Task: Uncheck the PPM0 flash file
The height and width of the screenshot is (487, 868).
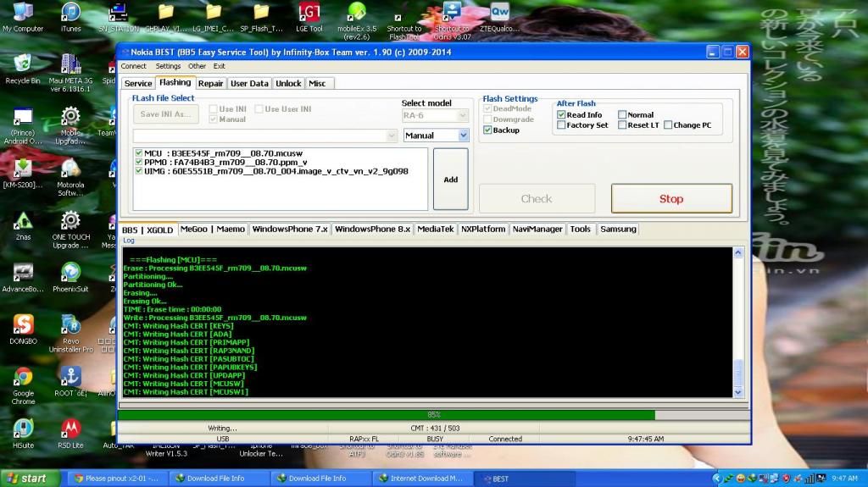Action: pyautogui.click(x=139, y=162)
